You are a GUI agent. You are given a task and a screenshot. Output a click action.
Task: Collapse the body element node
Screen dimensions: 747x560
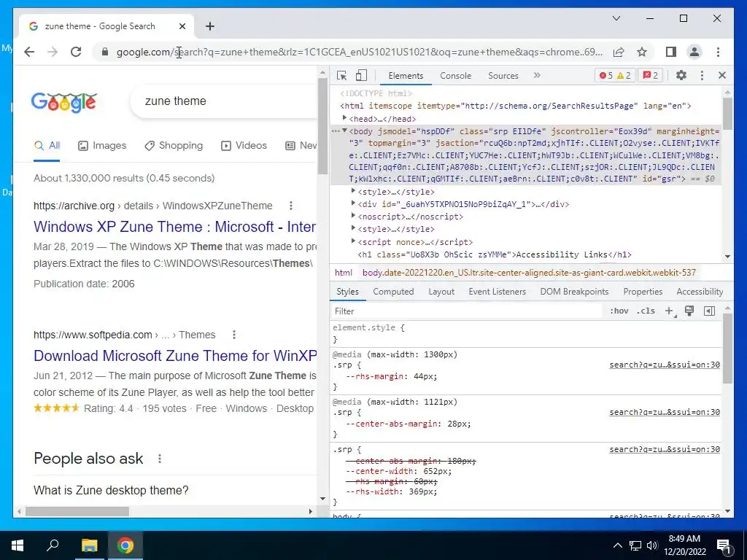pos(344,131)
